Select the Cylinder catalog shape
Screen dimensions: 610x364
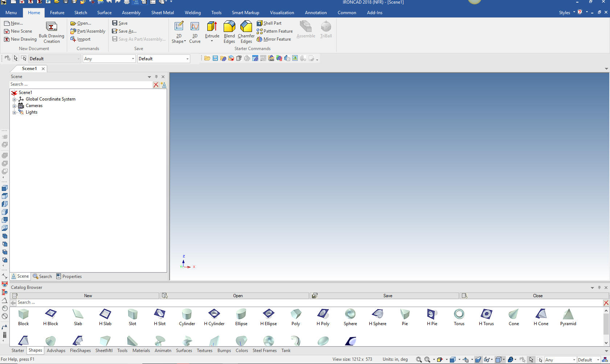[x=187, y=317]
